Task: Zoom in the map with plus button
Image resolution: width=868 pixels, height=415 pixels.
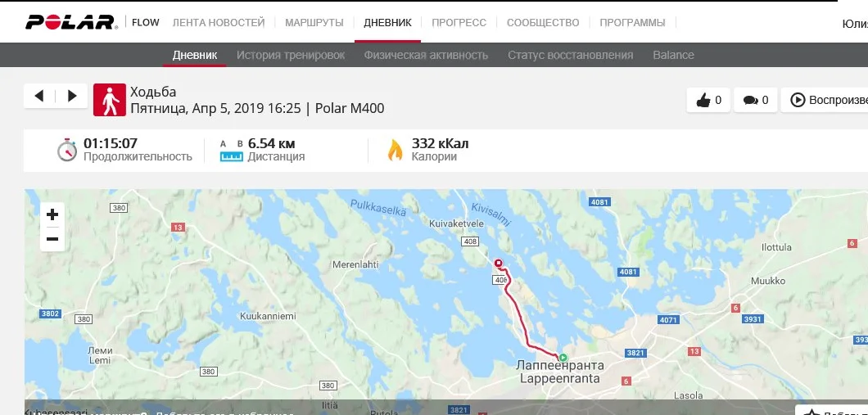Action: click(x=52, y=214)
